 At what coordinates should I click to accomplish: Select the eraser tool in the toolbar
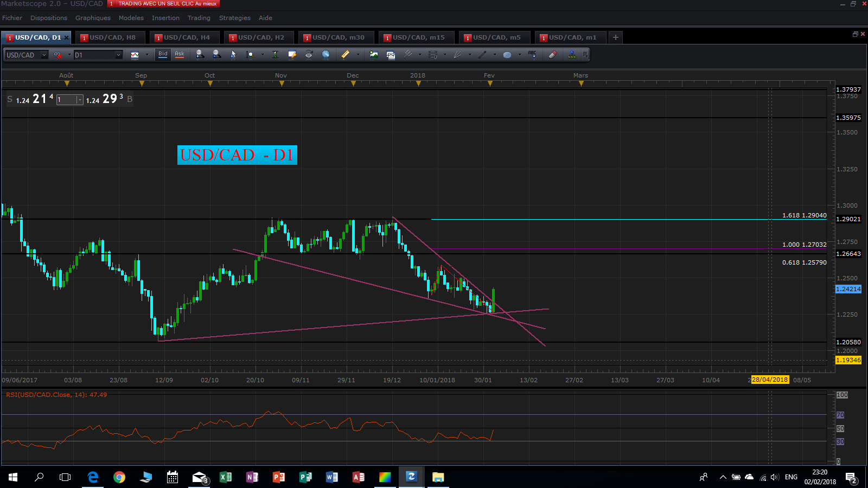tap(552, 54)
